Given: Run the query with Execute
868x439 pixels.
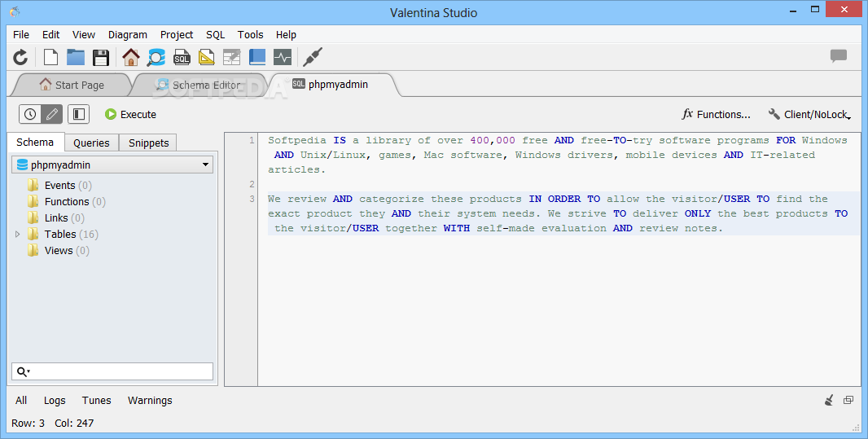Looking at the screenshot, I should coord(130,114).
